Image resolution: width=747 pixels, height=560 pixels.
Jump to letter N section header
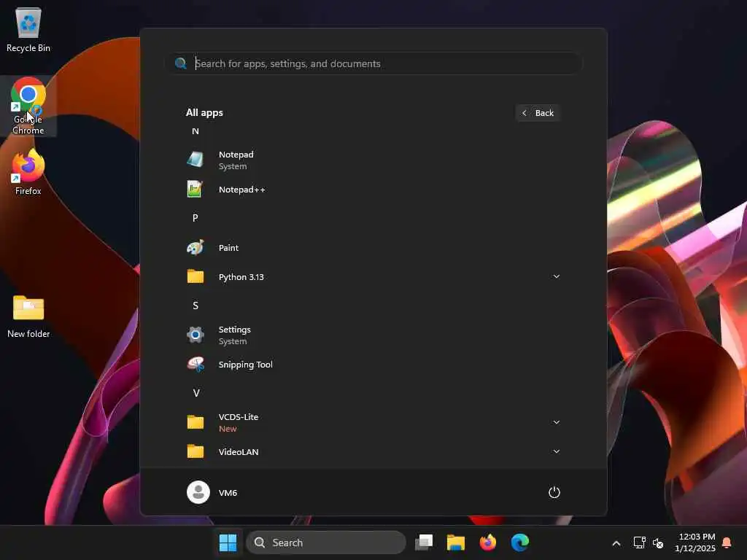pyautogui.click(x=196, y=131)
